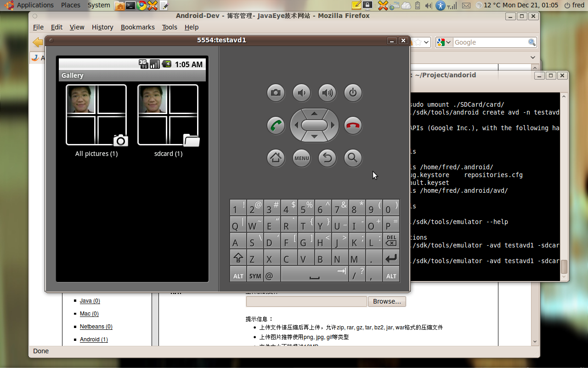Open Firefox list-all-tabs dropdown arrow

click(533, 57)
